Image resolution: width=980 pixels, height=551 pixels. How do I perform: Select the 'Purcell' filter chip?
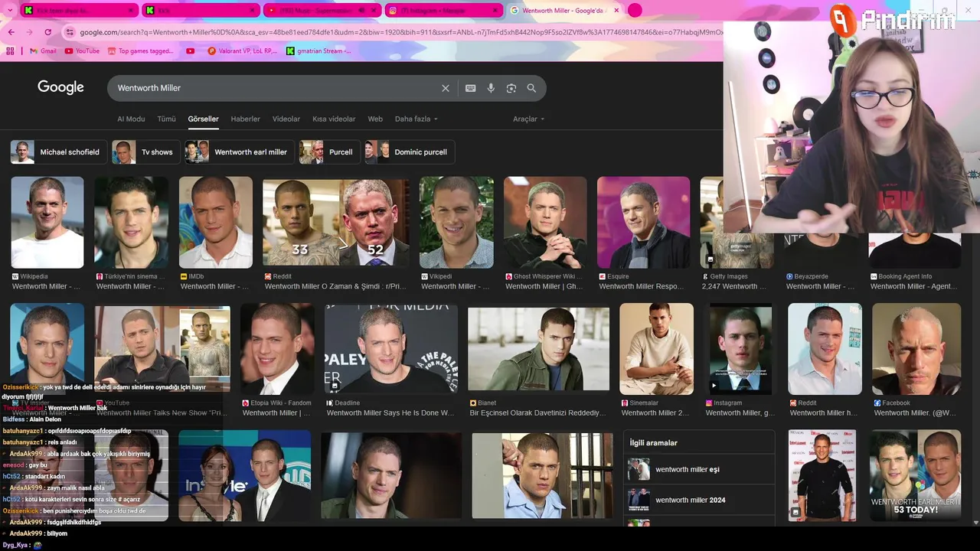tap(329, 152)
